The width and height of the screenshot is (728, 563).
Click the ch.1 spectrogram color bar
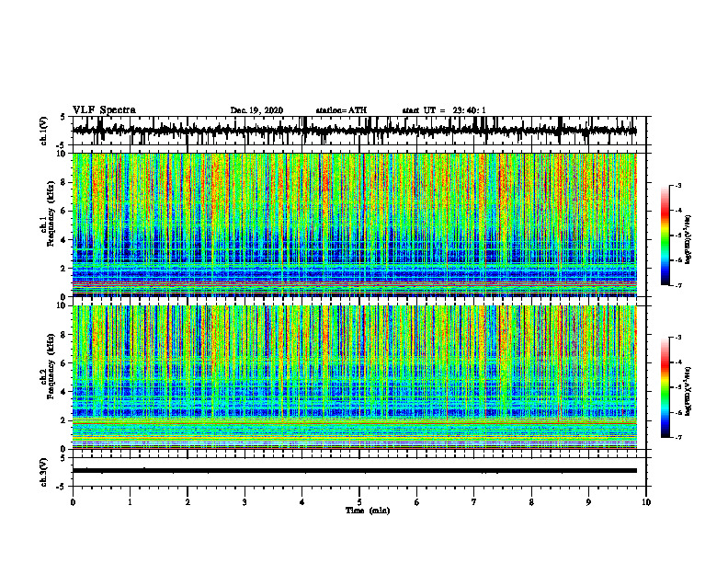click(x=665, y=236)
